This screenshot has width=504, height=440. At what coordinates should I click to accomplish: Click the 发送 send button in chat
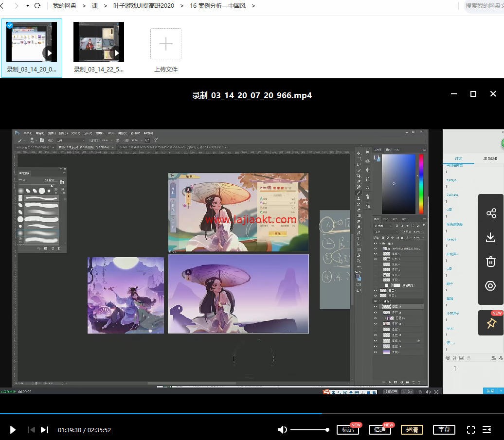[490, 391]
